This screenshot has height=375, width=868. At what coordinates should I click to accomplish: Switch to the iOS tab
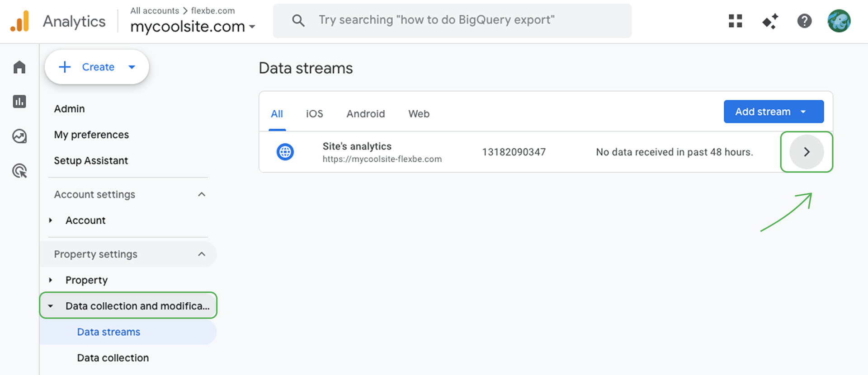point(314,114)
